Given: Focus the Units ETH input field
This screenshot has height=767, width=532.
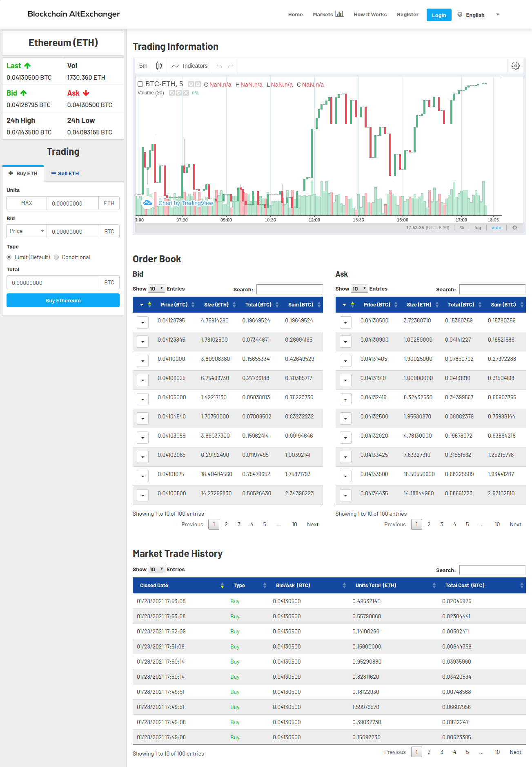Looking at the screenshot, I should click(x=73, y=203).
